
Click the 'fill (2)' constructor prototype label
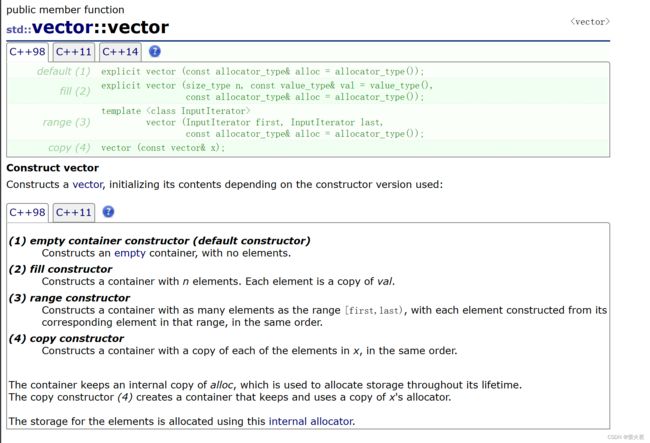tap(75, 91)
